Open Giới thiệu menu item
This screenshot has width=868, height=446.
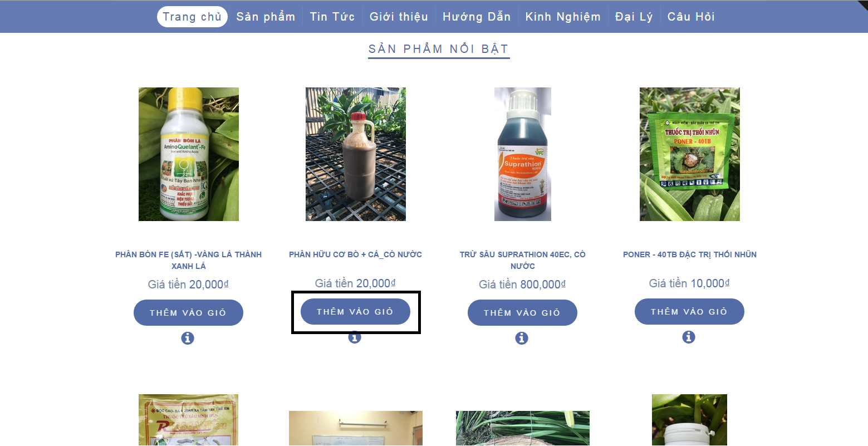399,17
